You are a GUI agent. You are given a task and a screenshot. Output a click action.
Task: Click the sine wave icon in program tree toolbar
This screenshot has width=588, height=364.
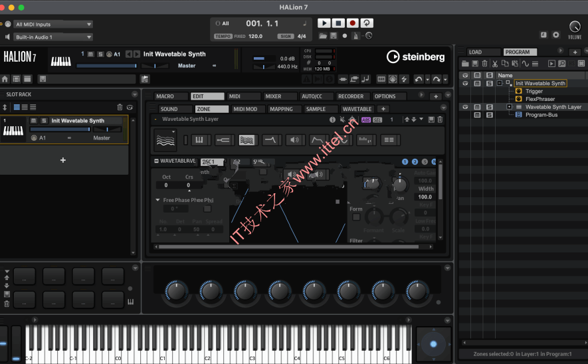point(526,64)
